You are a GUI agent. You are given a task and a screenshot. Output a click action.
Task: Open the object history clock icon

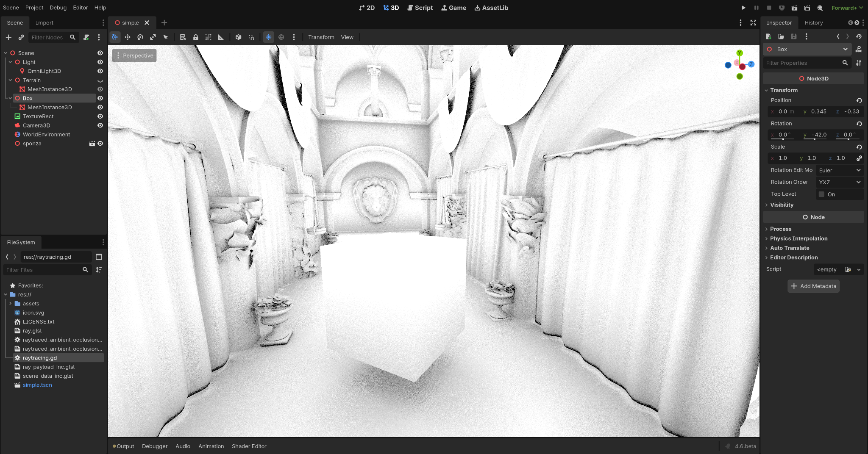(859, 36)
